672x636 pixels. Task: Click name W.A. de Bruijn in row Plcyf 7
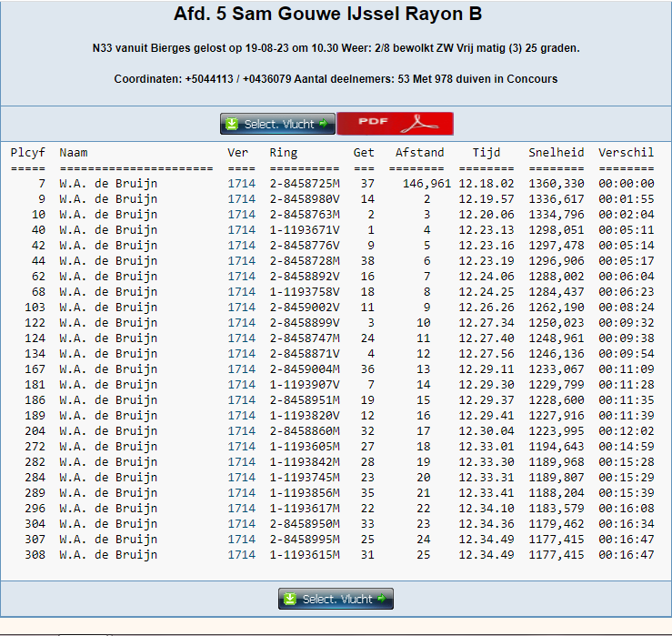(x=108, y=184)
